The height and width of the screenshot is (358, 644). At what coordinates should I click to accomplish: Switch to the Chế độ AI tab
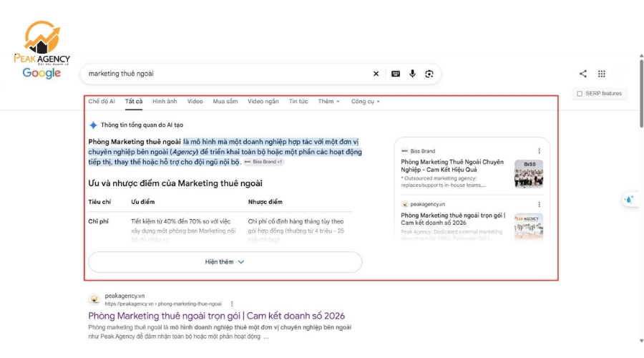click(102, 101)
